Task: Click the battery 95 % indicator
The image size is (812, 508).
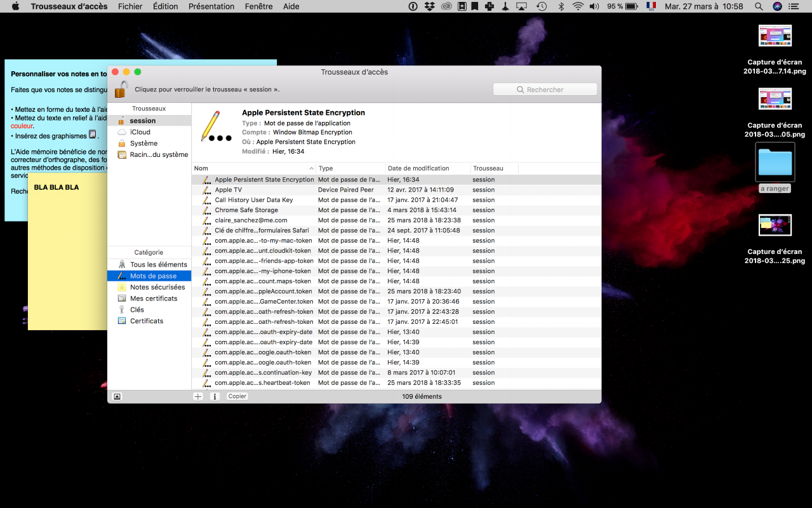Action: (x=622, y=6)
